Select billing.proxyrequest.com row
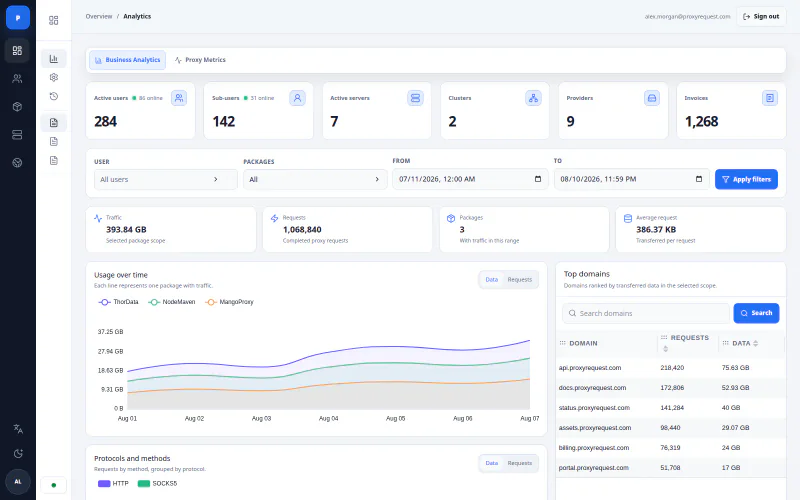The width and height of the screenshot is (800, 500). (x=670, y=447)
